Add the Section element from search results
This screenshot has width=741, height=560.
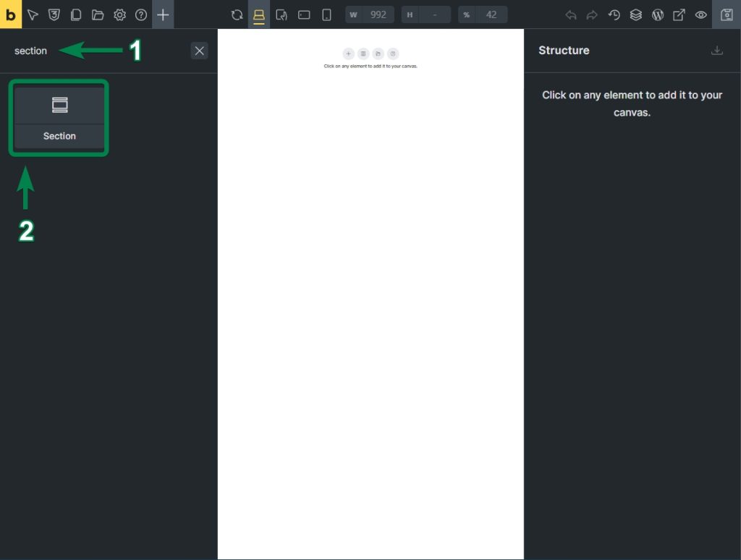tap(59, 118)
